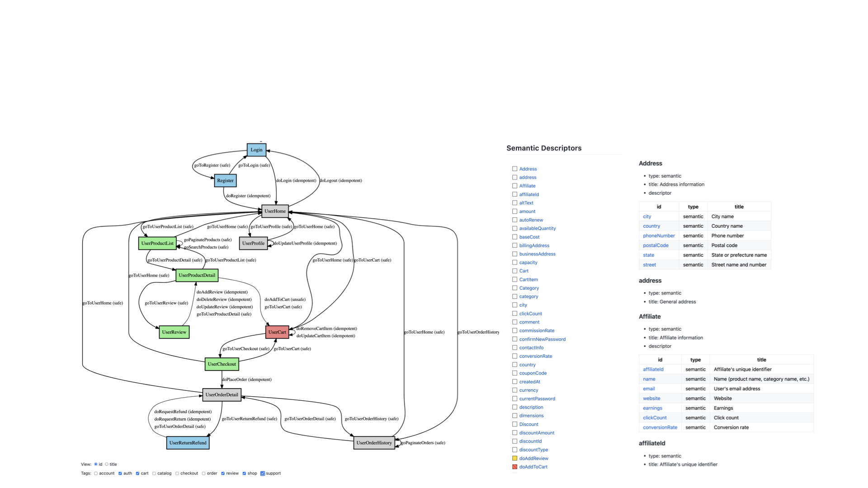This screenshot has width=868, height=488.
Task: Toggle the yellow doAddReview checkbox
Action: coord(514,458)
